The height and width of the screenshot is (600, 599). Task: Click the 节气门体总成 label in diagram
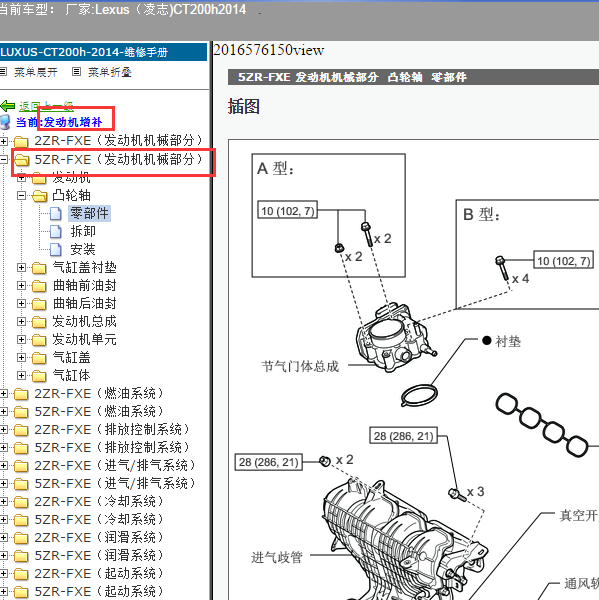click(300, 366)
